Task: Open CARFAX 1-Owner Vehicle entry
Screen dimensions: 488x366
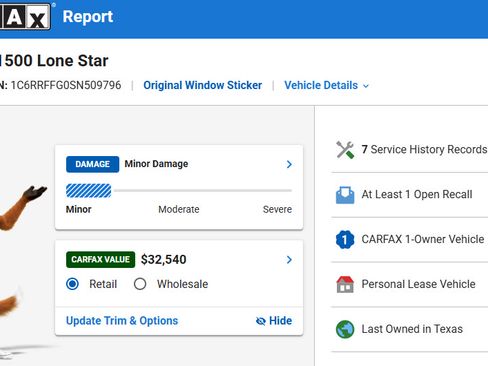Action: 423,239
